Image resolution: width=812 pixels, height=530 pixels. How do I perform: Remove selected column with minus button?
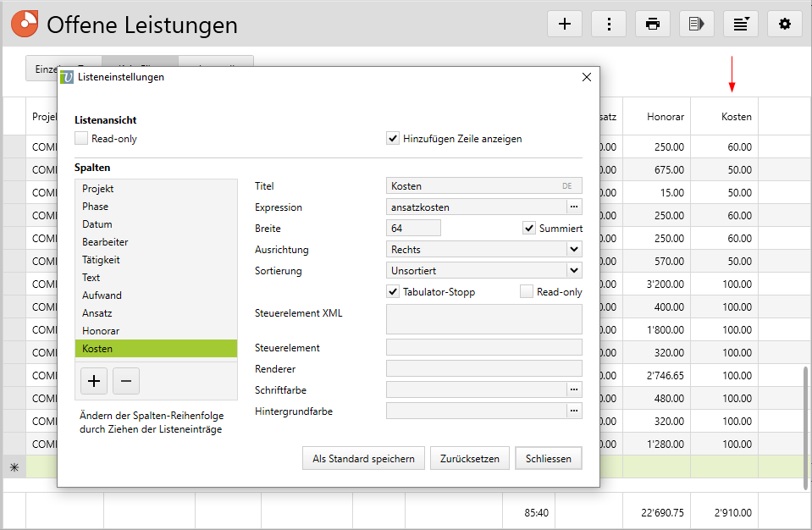[126, 382]
